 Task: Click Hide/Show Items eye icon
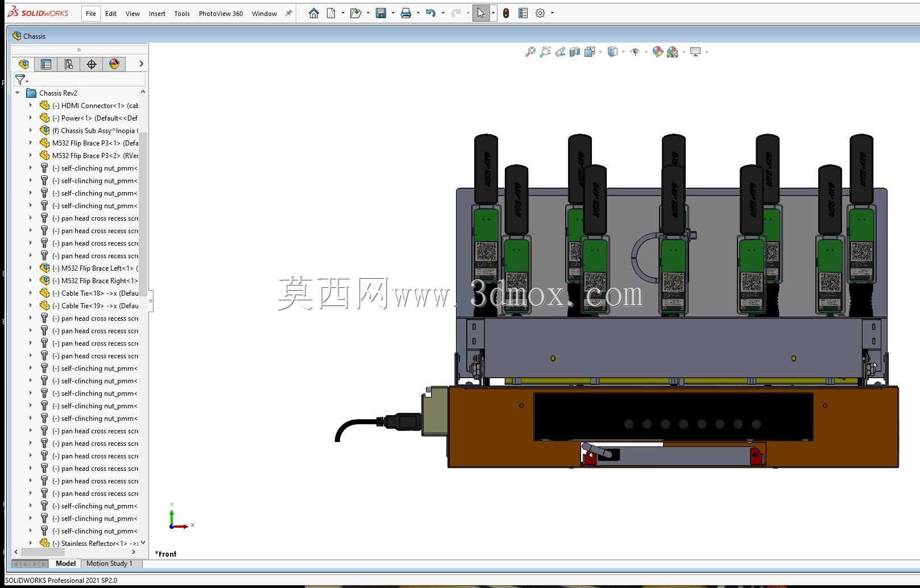635,52
